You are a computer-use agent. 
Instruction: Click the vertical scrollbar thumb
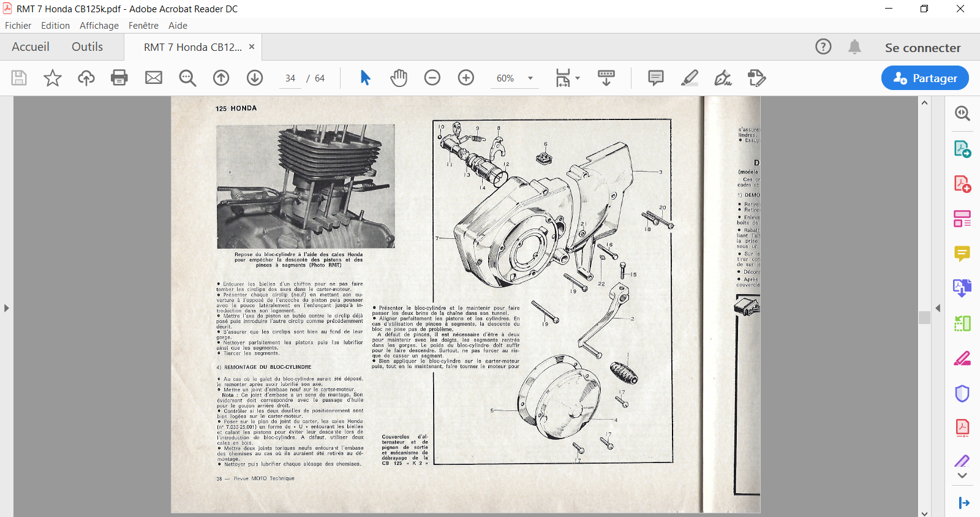925,317
